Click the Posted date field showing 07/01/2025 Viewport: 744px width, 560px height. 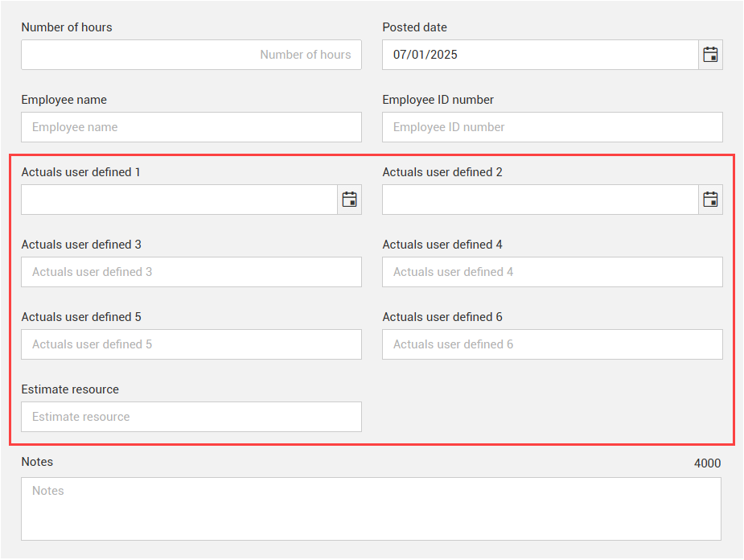coord(539,55)
